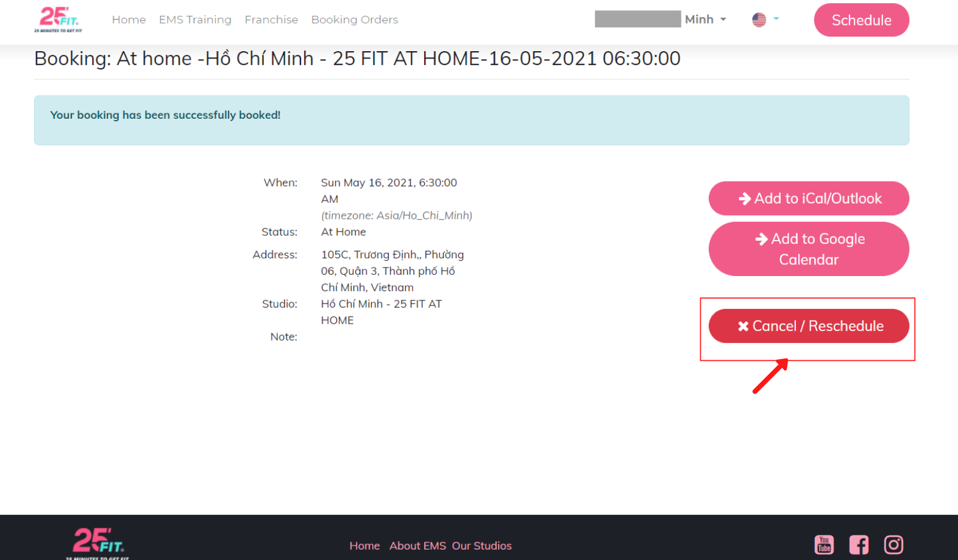The image size is (958, 560).
Task: Open EMS Training menu item
Action: point(195,19)
